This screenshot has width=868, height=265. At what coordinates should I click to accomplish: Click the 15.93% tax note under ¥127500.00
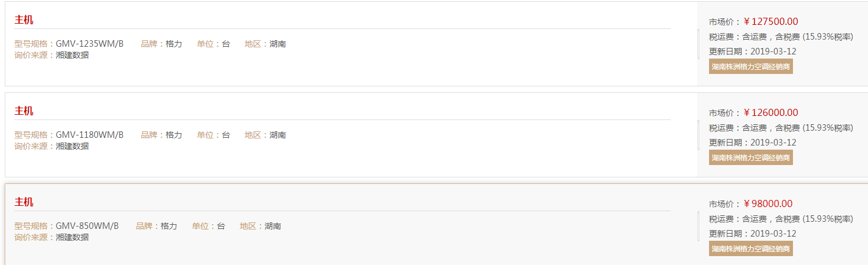click(x=828, y=37)
